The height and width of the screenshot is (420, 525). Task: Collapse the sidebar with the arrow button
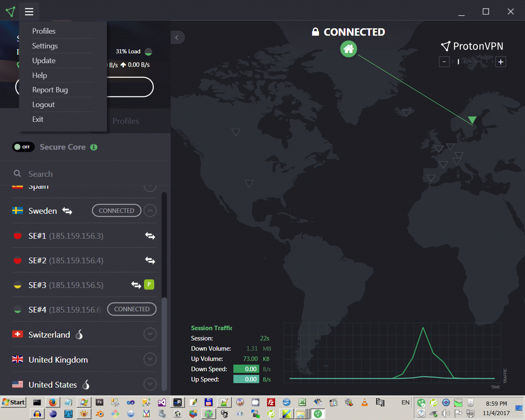(177, 37)
